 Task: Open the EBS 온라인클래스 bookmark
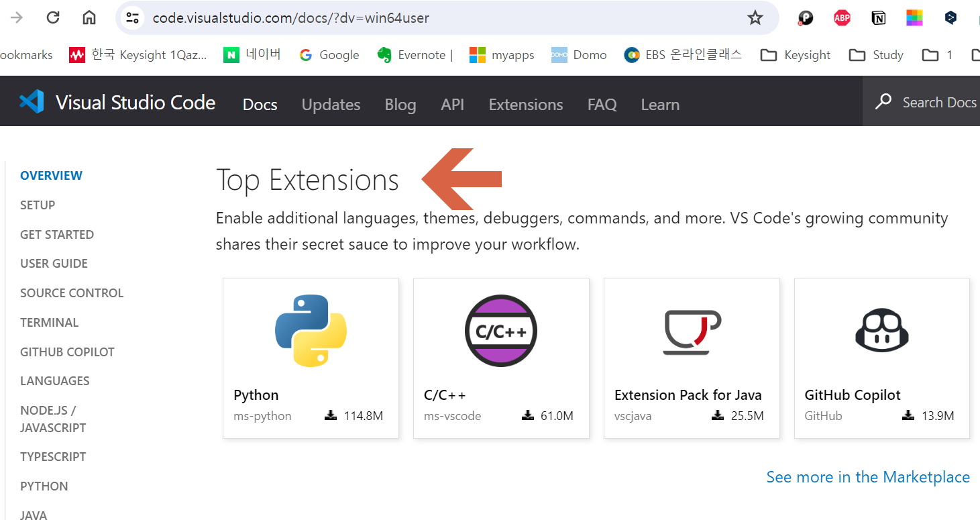(682, 55)
